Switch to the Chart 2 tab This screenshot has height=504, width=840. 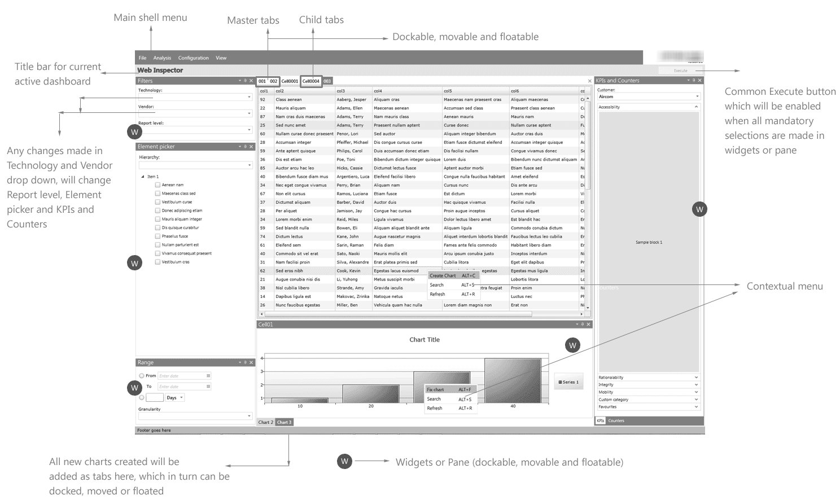(x=265, y=422)
